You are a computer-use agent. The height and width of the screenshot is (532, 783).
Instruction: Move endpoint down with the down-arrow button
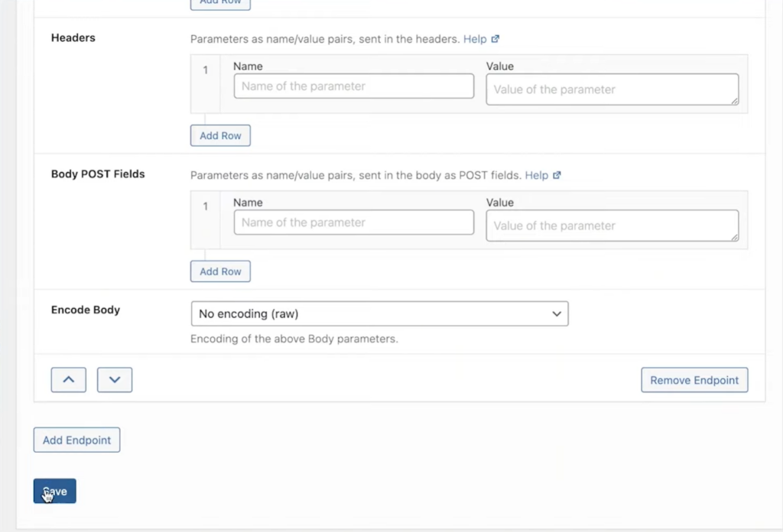tap(115, 380)
